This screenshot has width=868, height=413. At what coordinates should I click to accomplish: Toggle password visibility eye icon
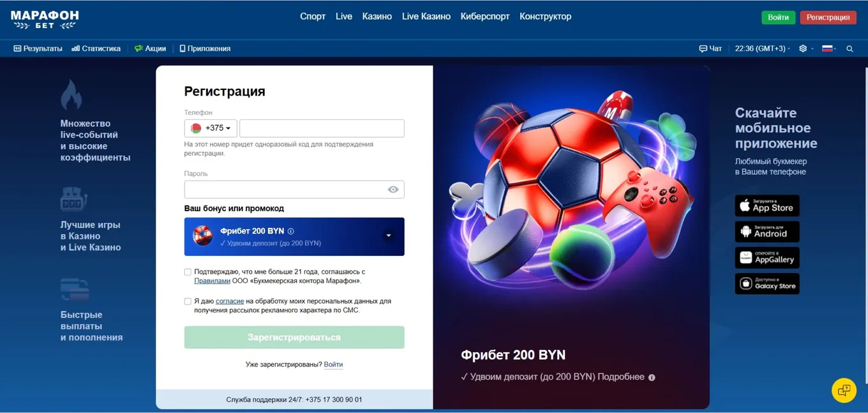coord(393,190)
